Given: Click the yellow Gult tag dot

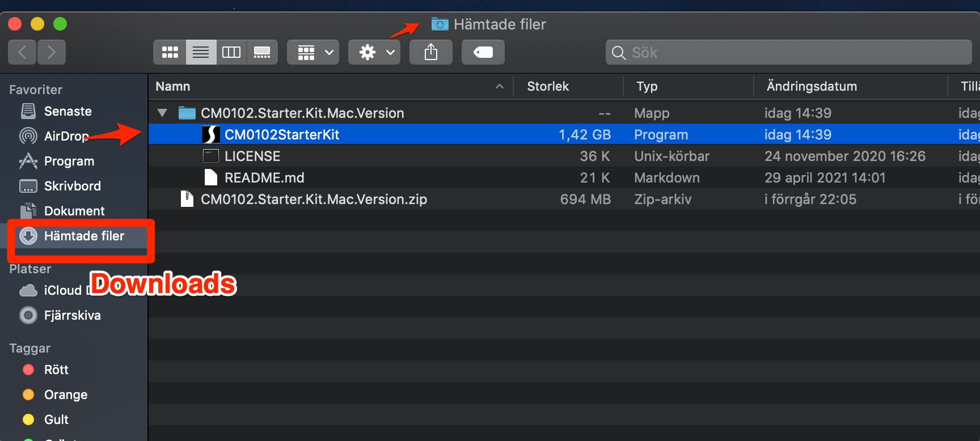Looking at the screenshot, I should (28, 419).
